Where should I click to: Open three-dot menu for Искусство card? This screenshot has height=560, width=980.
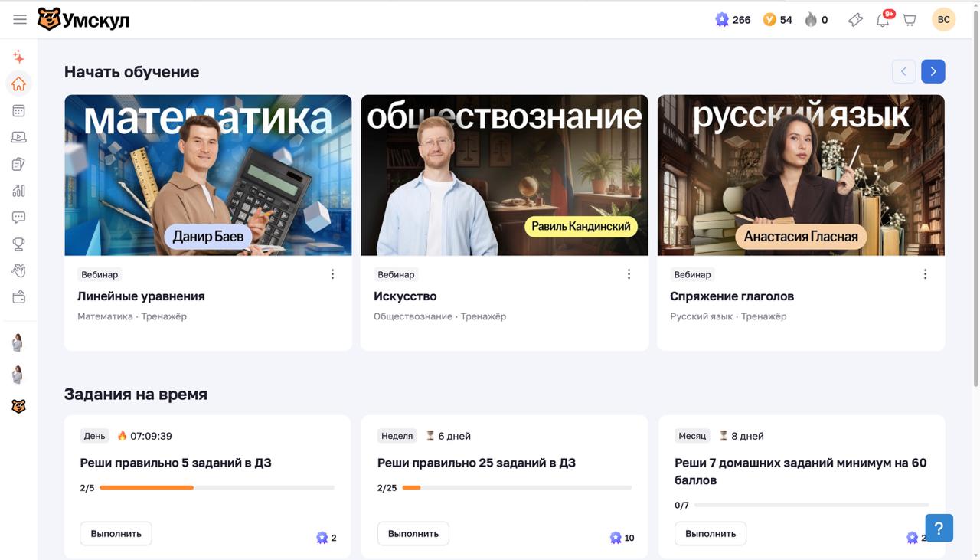629,274
